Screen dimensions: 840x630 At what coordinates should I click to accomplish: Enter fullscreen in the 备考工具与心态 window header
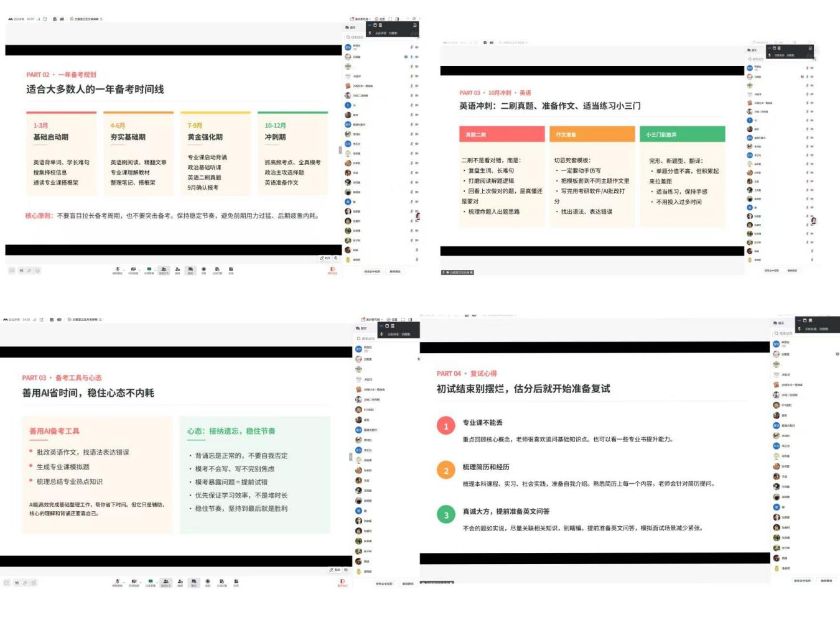click(x=403, y=320)
